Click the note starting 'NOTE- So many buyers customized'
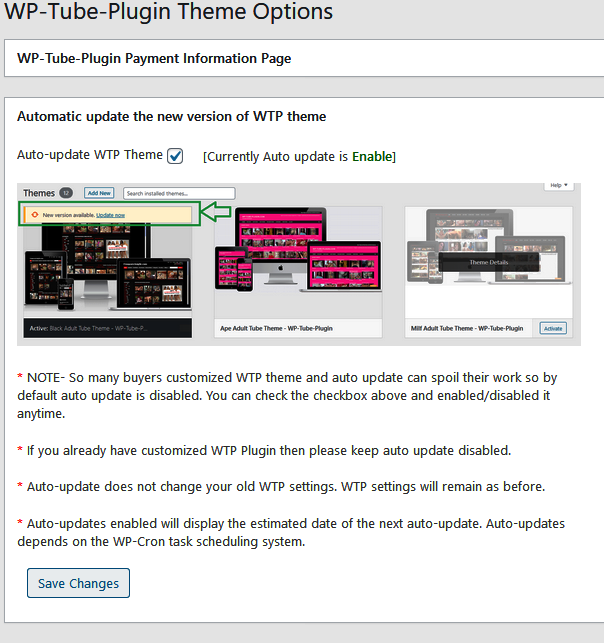 [287, 395]
